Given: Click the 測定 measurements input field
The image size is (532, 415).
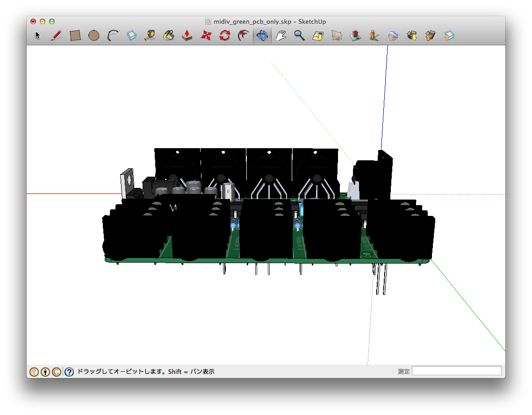Looking at the screenshot, I should point(456,371).
